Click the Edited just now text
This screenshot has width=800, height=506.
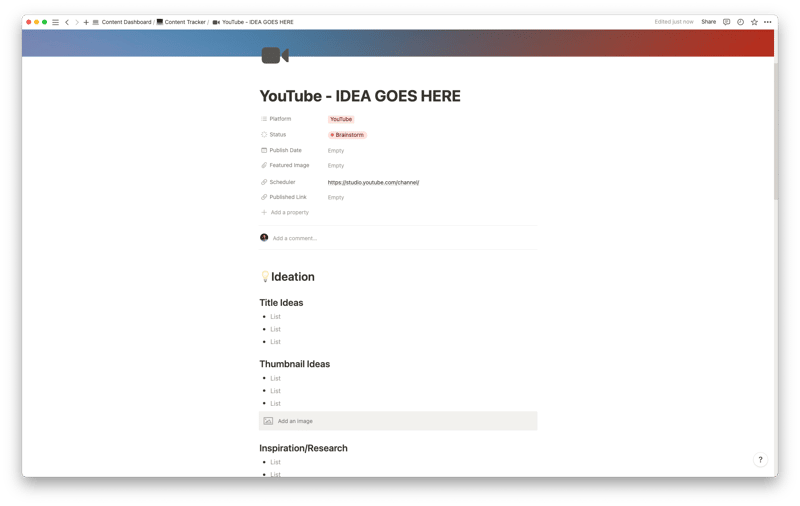click(673, 22)
